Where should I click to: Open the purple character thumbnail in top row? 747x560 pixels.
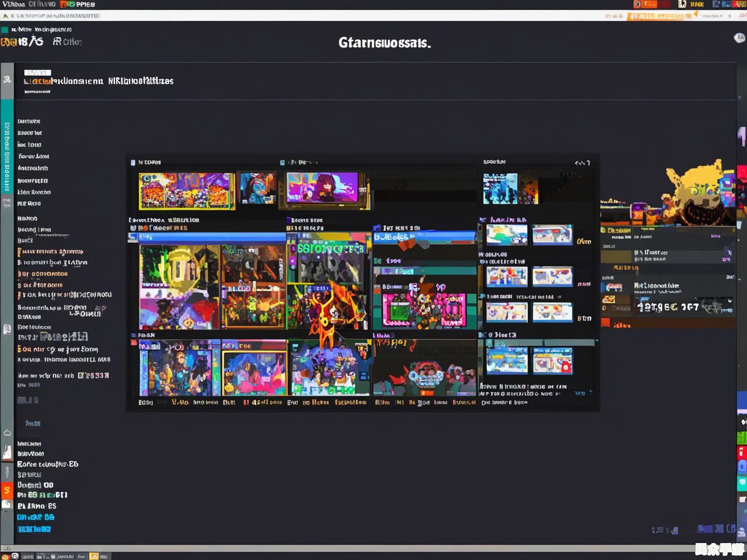(327, 190)
